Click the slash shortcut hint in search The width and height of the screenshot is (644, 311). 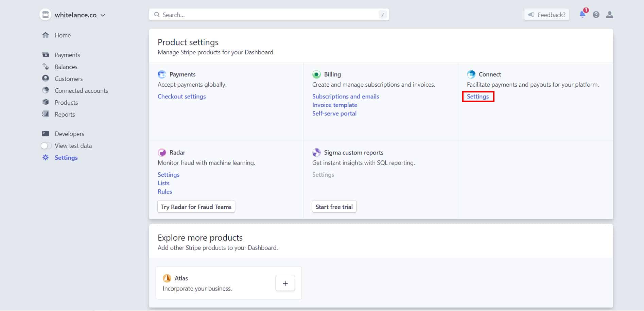(x=383, y=15)
